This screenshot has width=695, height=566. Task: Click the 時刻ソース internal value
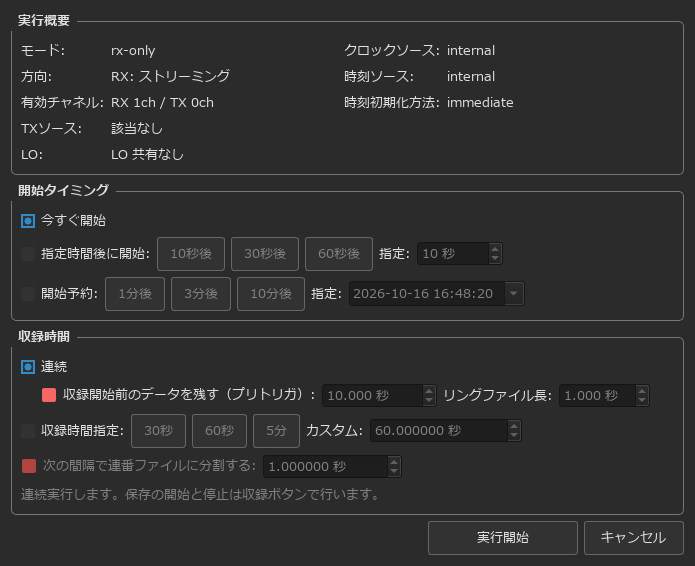pos(471,76)
